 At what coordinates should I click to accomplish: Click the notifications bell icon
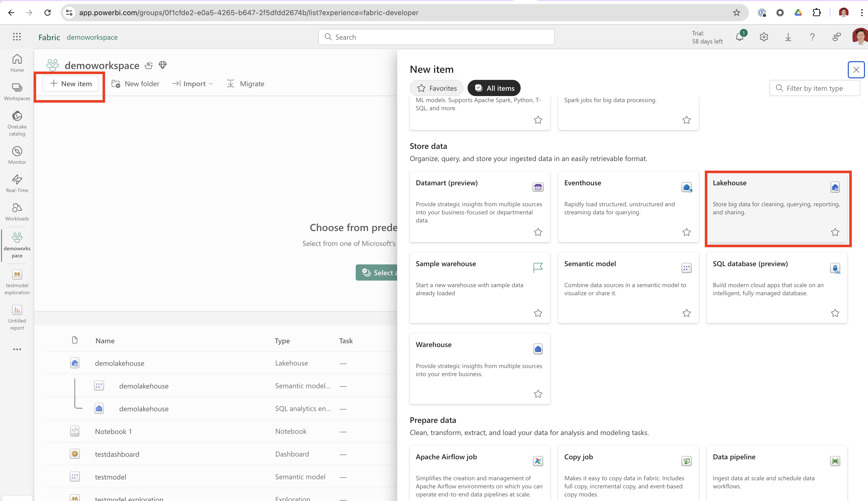coord(739,37)
